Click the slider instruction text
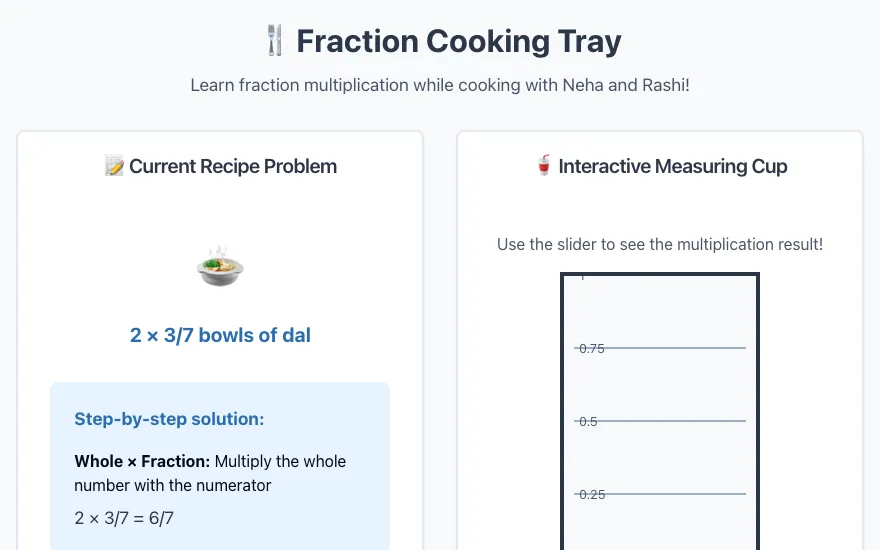This screenshot has width=880, height=550. (660, 245)
